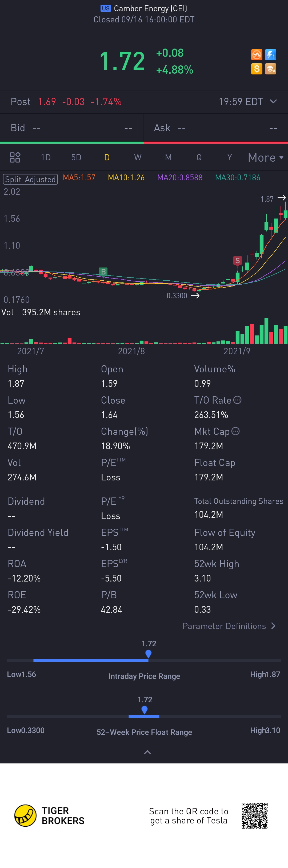Tap the orange no-short-selling icon
Image resolution: width=288 pixels, height=868 pixels.
pos(256,55)
